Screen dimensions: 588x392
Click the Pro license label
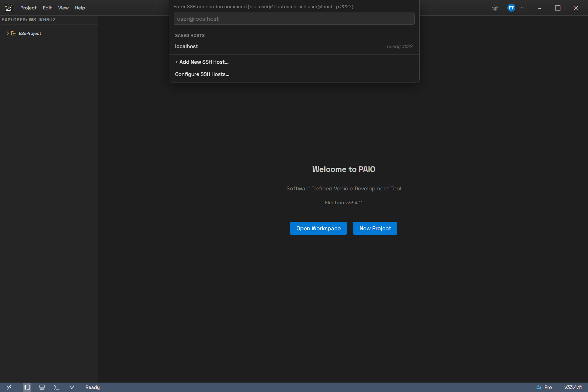point(548,387)
